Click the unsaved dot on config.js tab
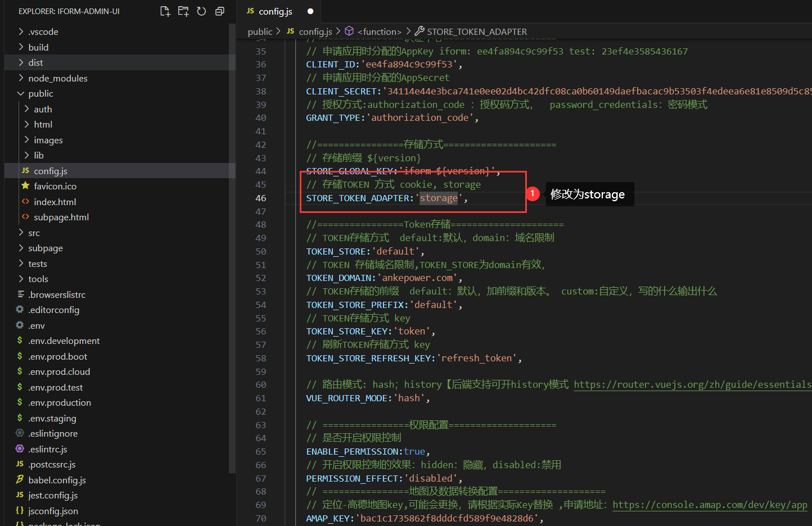Viewport: 812px width, 526px height. tap(310, 11)
